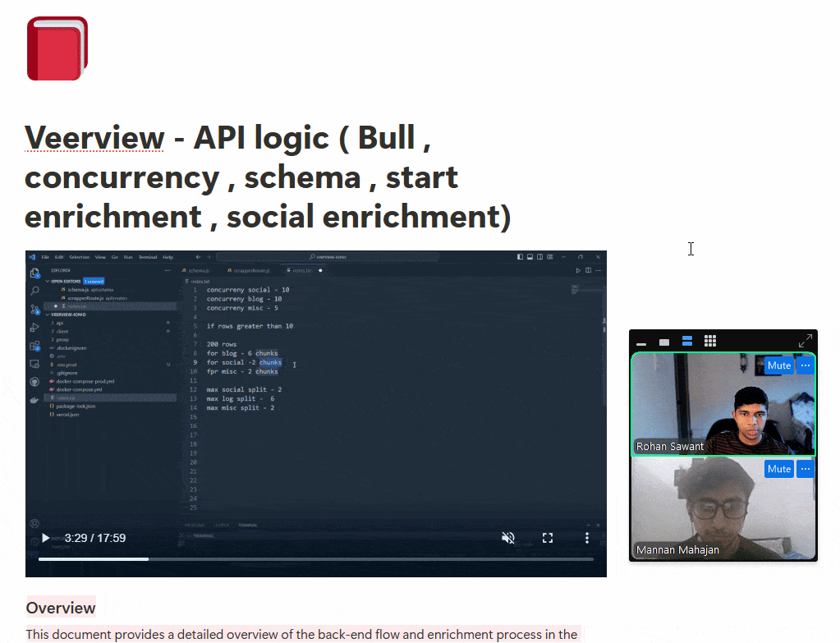Click the page title starting with Veerview
Viewport: 840px width, 643px height.
268,177
